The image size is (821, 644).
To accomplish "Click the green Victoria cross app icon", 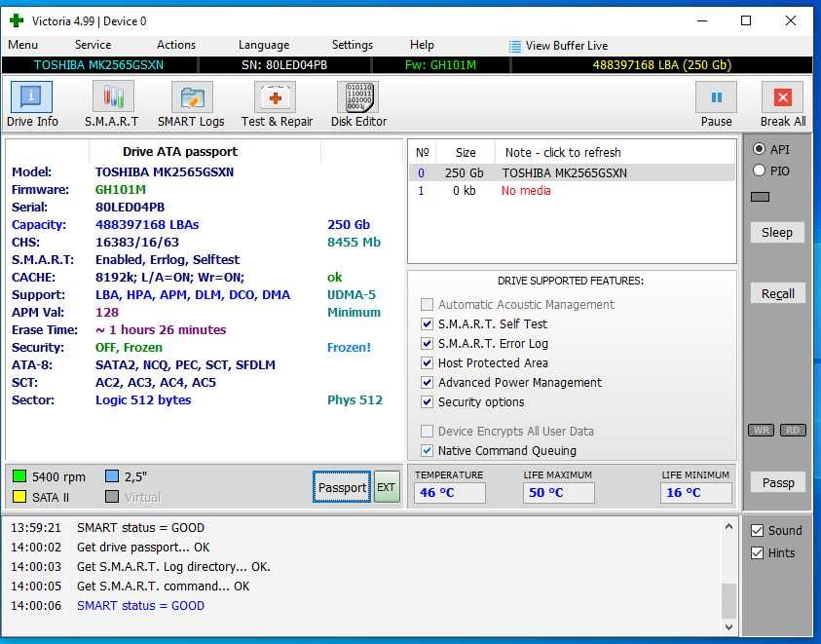I will coord(17,20).
